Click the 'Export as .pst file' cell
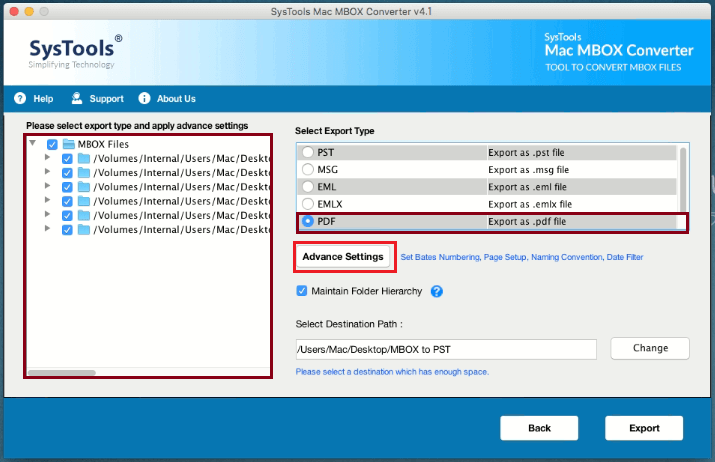 coord(582,152)
